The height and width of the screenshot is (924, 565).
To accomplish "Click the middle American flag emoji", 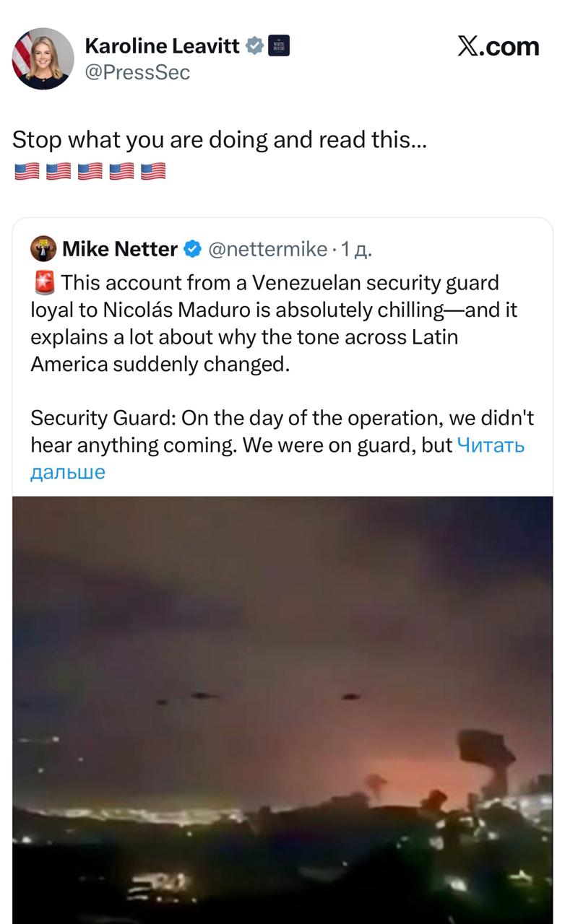I will coord(90,171).
